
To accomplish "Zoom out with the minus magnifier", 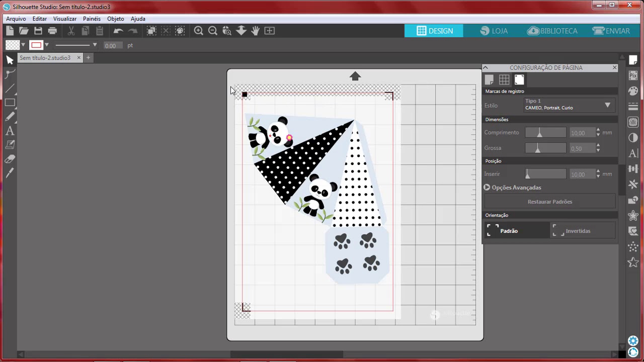I will coord(213,31).
